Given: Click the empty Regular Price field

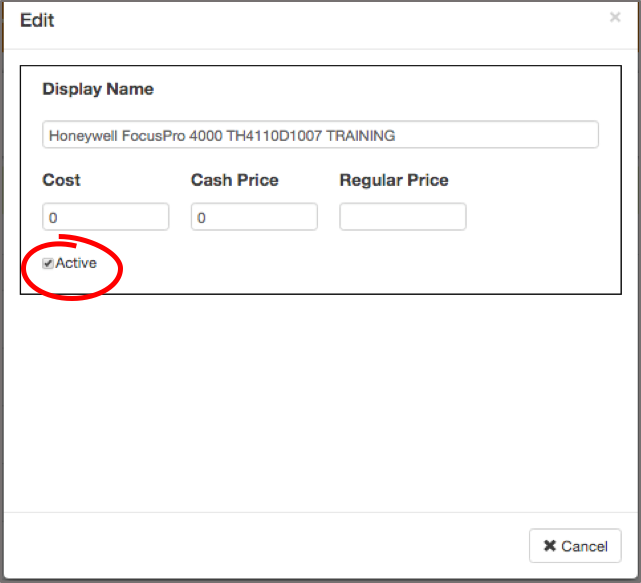Looking at the screenshot, I should click(x=403, y=217).
